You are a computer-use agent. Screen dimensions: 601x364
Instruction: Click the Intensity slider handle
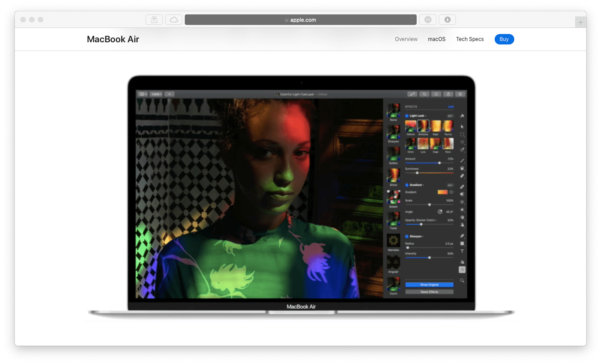click(429, 258)
